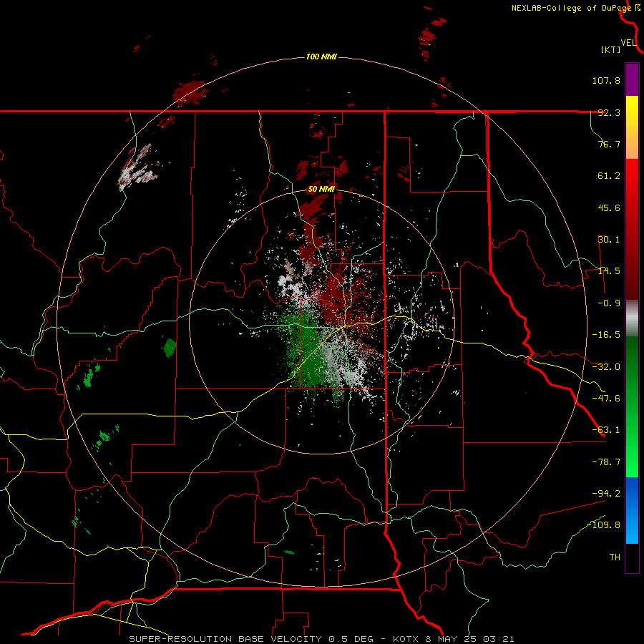Click the Super-Resolution Base Velocity caption
This screenshot has height=644, width=644.
(321, 639)
